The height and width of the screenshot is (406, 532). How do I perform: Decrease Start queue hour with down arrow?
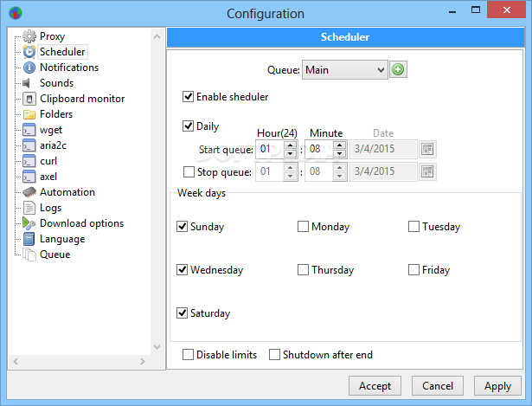(x=290, y=153)
